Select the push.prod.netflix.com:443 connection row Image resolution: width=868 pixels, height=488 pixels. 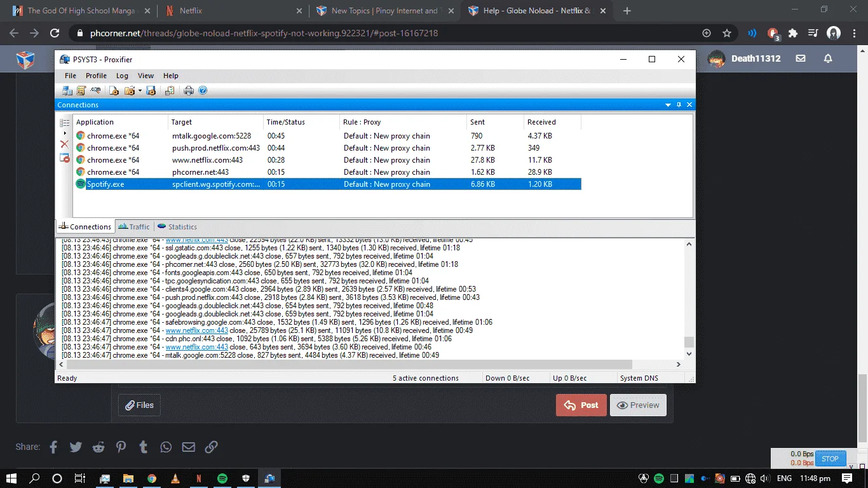click(327, 148)
